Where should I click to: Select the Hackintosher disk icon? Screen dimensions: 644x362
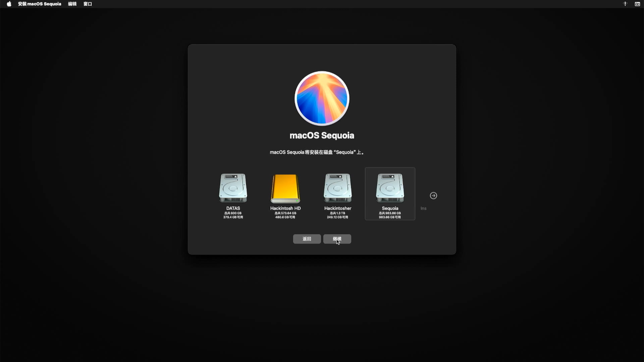click(x=338, y=188)
